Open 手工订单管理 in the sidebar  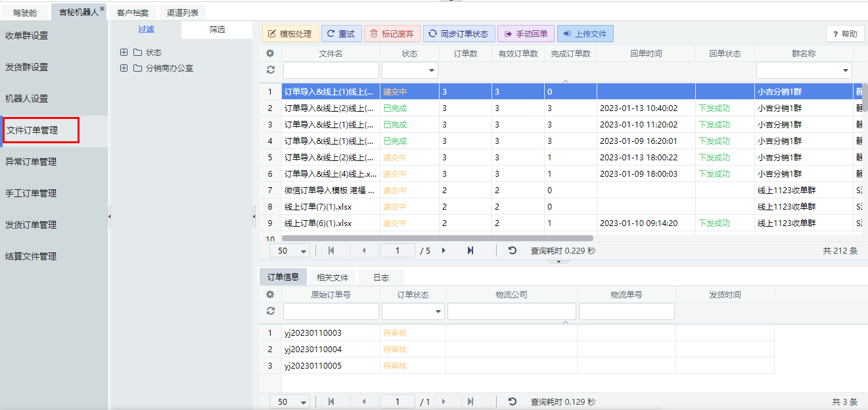click(54, 193)
